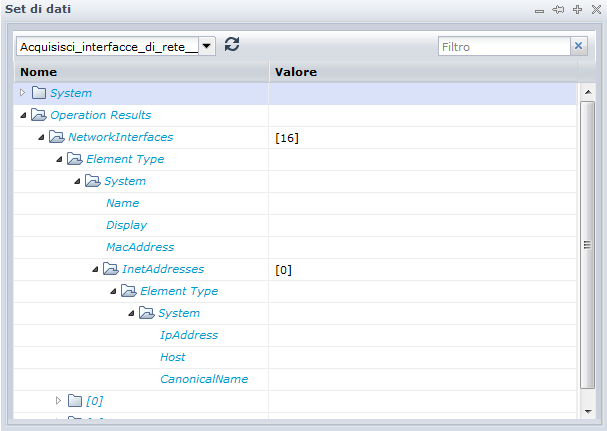This screenshot has height=431, width=607.
Task: Click the top System folder icon
Action: [39, 93]
